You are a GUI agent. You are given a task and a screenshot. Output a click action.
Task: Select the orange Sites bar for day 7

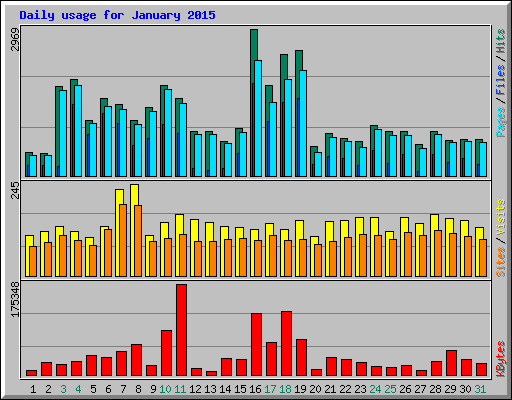tap(123, 240)
